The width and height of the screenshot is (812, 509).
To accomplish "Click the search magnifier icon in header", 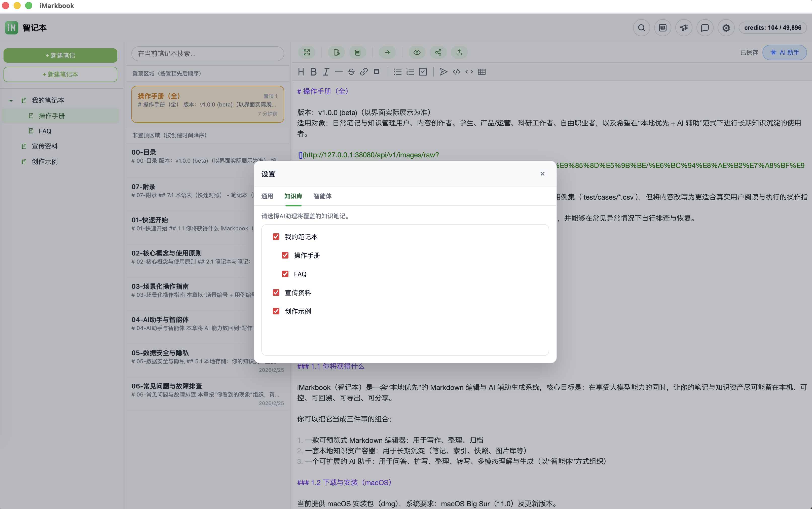I will 641,28.
